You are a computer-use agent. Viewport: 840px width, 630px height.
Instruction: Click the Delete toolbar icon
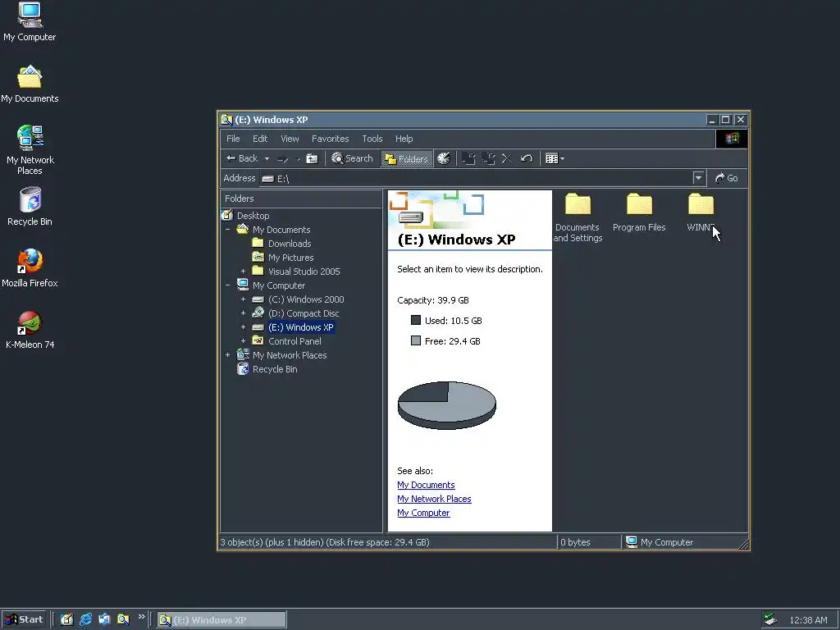(507, 158)
